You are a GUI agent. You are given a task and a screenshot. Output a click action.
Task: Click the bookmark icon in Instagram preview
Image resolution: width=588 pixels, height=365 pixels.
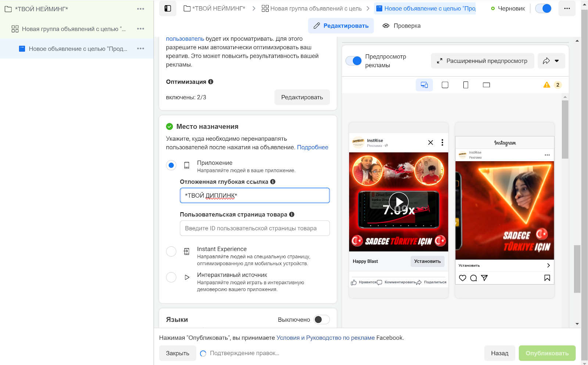[x=547, y=278]
